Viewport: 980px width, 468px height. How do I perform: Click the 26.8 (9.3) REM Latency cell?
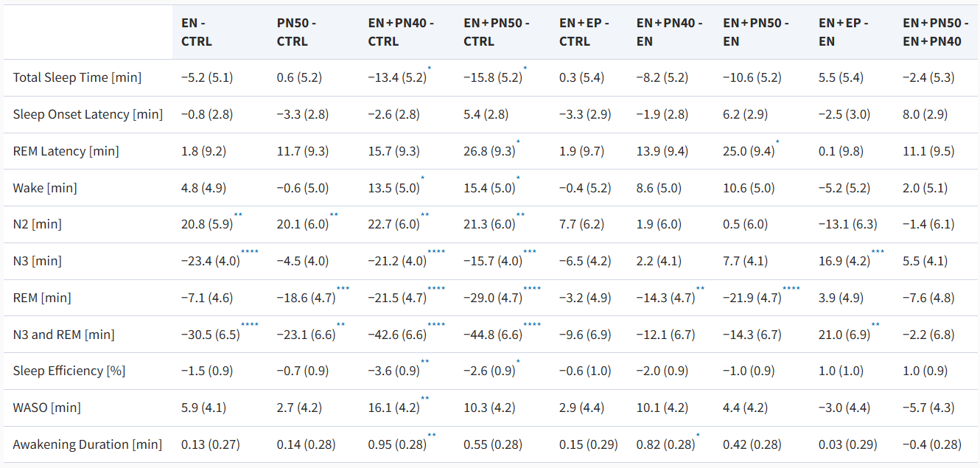[489, 151]
